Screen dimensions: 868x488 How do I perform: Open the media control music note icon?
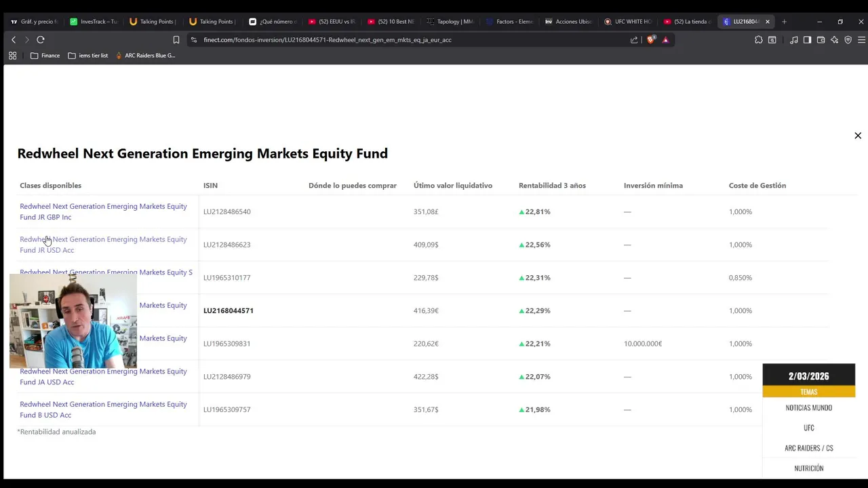point(793,40)
